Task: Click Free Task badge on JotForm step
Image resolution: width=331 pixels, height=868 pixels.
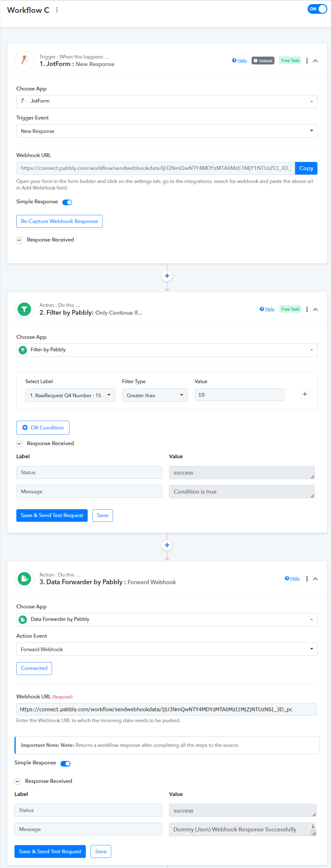Action: [x=290, y=61]
